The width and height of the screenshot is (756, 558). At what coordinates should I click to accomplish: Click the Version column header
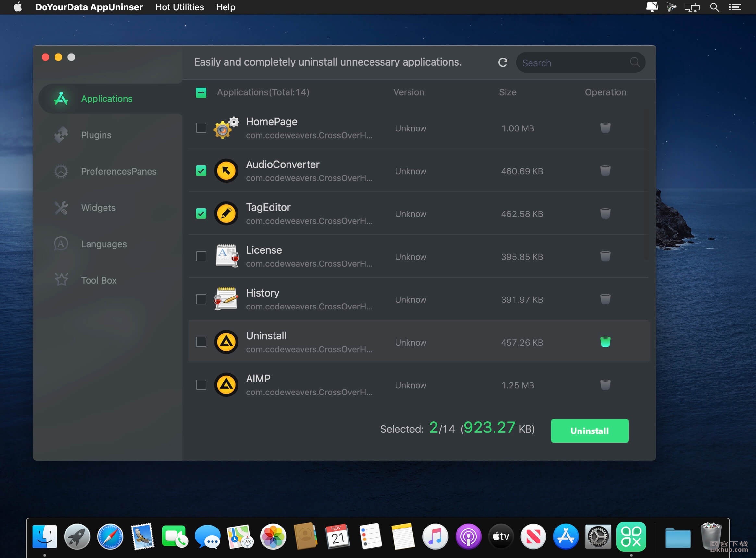(408, 92)
